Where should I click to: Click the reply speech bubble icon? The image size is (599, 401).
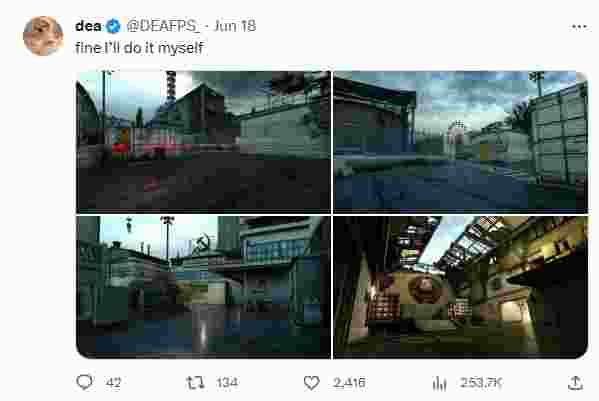(84, 382)
